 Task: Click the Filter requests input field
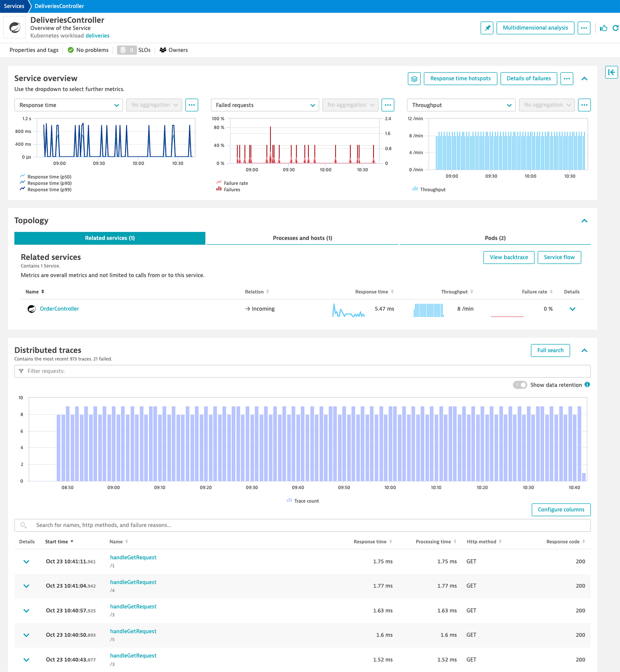[x=302, y=371]
